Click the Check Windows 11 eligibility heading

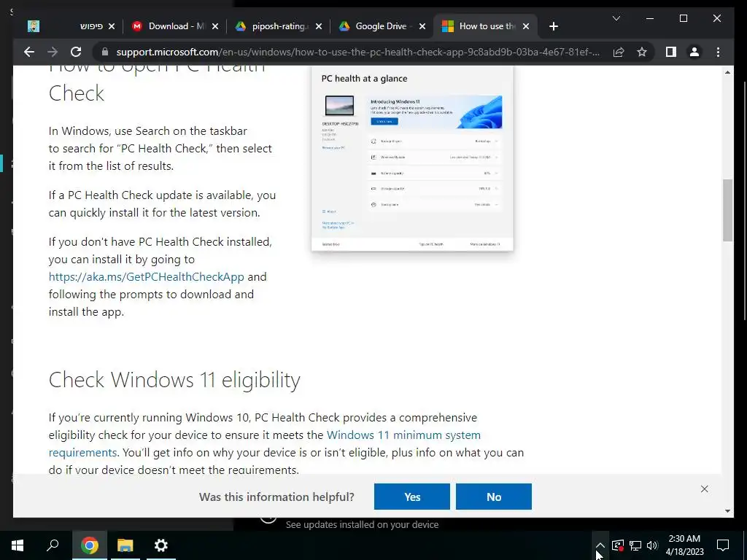tap(174, 380)
